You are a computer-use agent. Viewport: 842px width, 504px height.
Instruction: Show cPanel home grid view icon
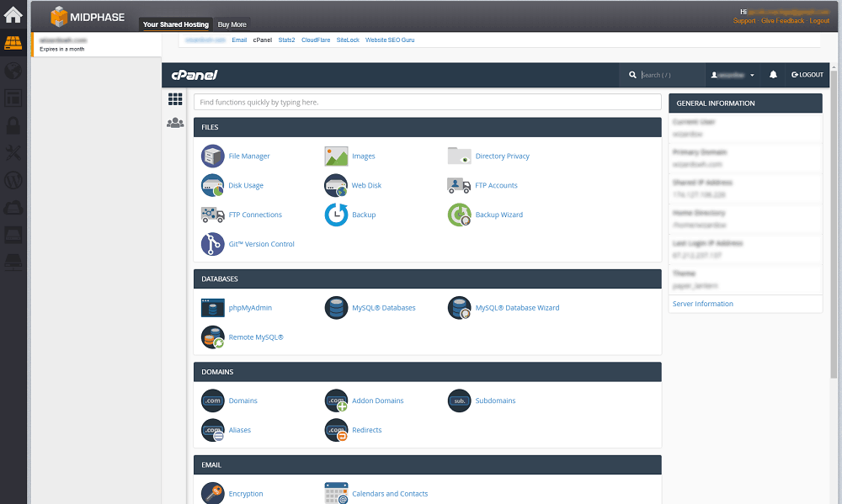[x=175, y=99]
